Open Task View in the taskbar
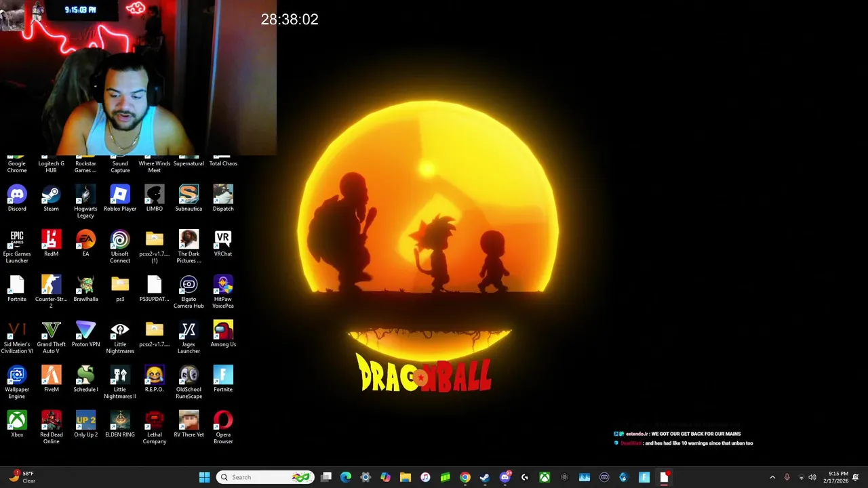Screen dimensions: 868x488 coord(326,477)
